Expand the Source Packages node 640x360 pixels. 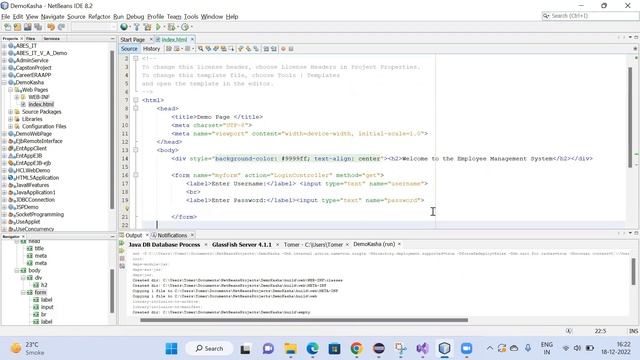pyautogui.click(x=11, y=112)
